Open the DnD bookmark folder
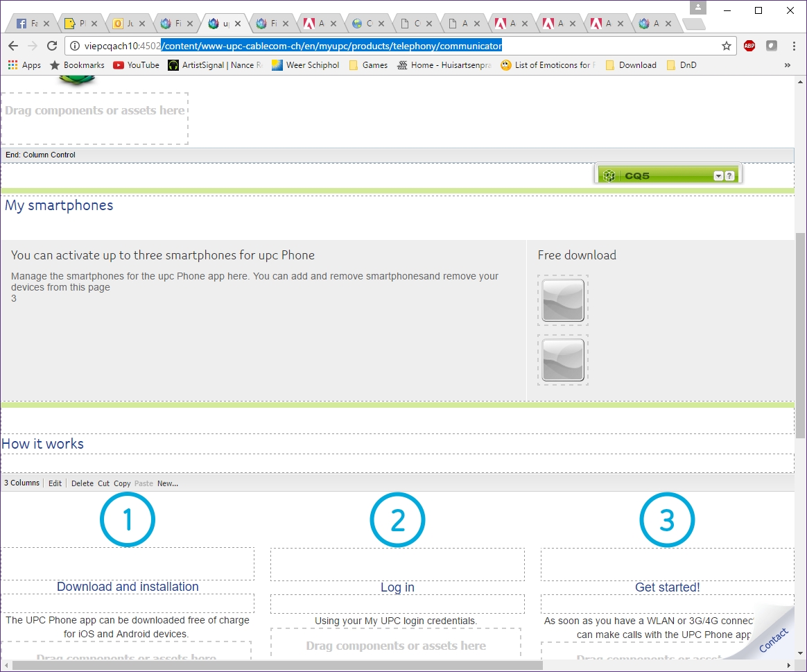The width and height of the screenshot is (807, 672). (x=682, y=65)
